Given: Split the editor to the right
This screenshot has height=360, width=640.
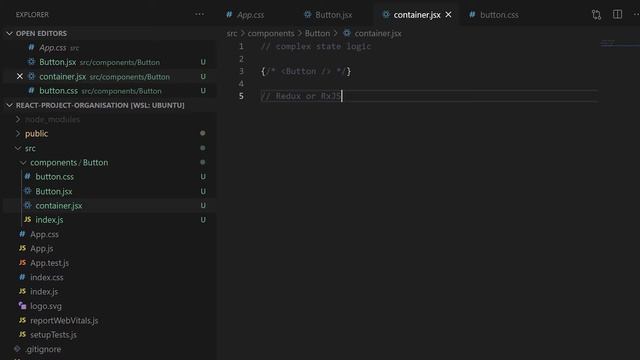Looking at the screenshot, I should tap(617, 14).
